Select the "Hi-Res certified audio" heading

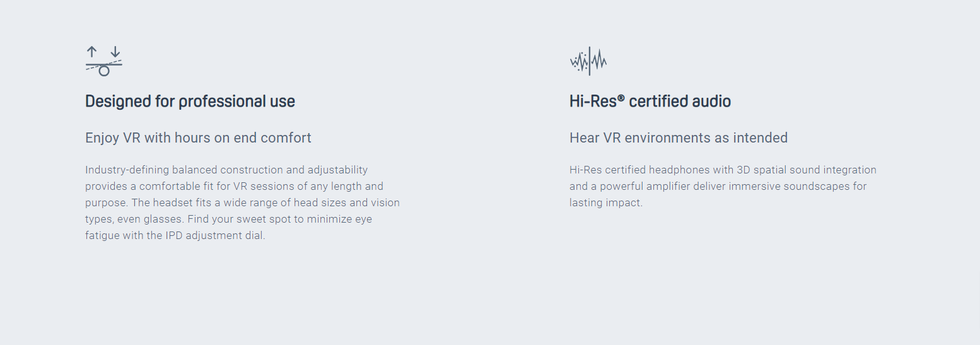650,102
